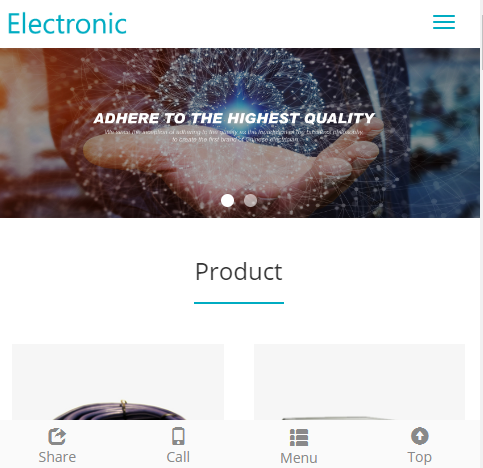This screenshot has height=468, width=483.
Task: Click the teal underline beneath Product heading
Action: click(239, 303)
